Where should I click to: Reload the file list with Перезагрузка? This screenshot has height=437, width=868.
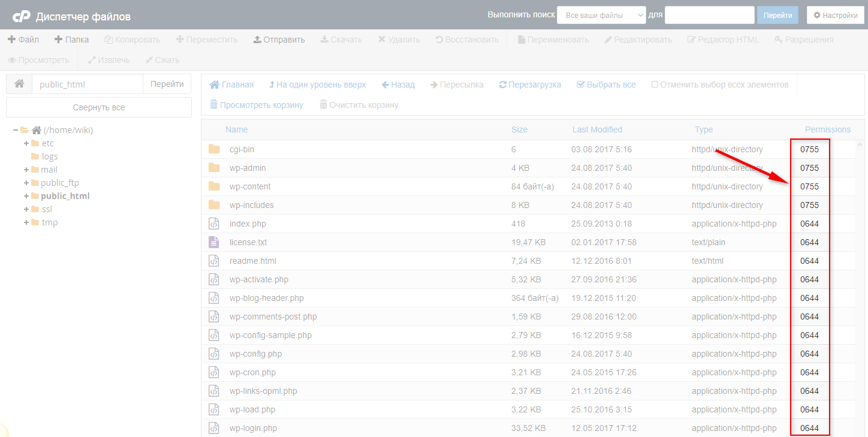tap(530, 85)
